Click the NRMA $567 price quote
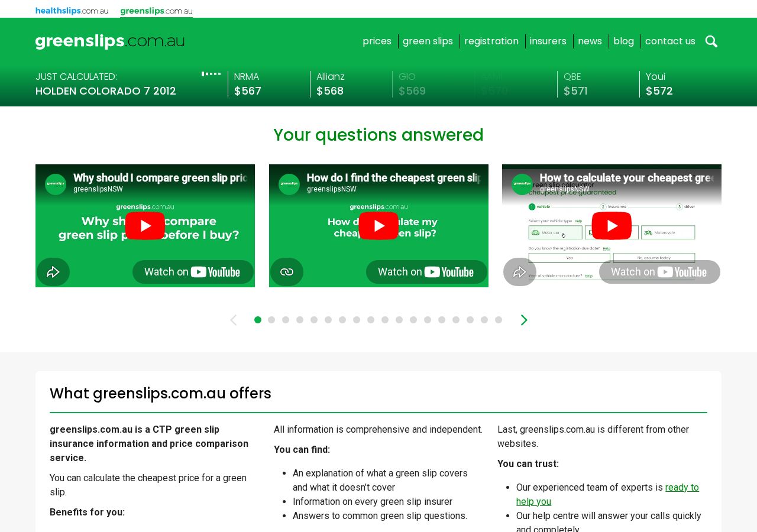Screen dimensions: 757x532 click(248, 84)
